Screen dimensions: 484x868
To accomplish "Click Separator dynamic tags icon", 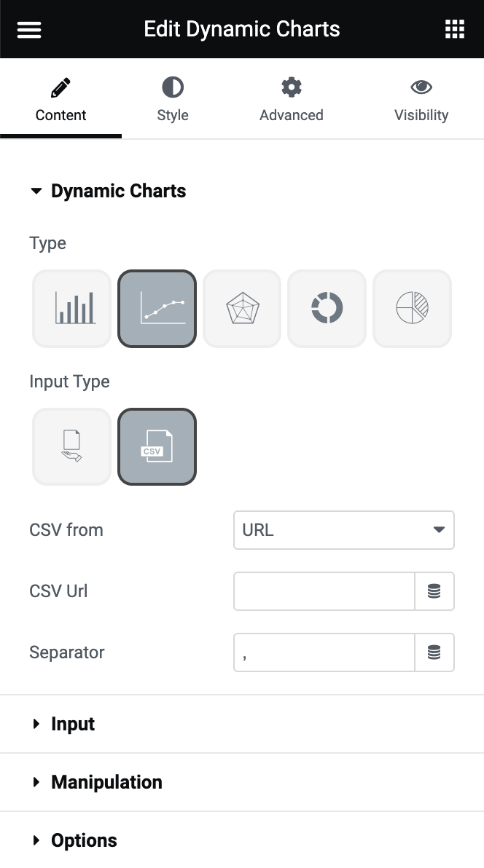I will pyautogui.click(x=434, y=652).
